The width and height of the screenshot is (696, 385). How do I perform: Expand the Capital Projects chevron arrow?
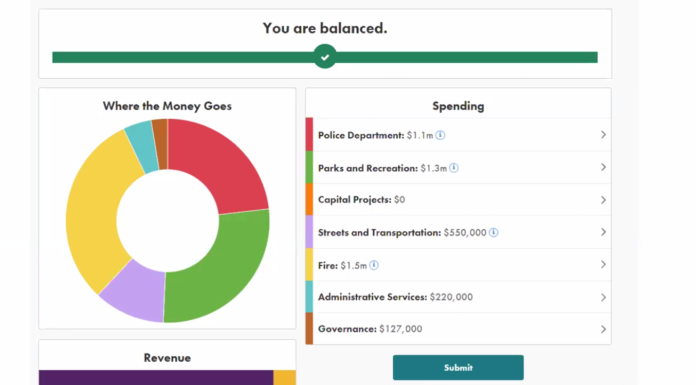[x=603, y=200]
